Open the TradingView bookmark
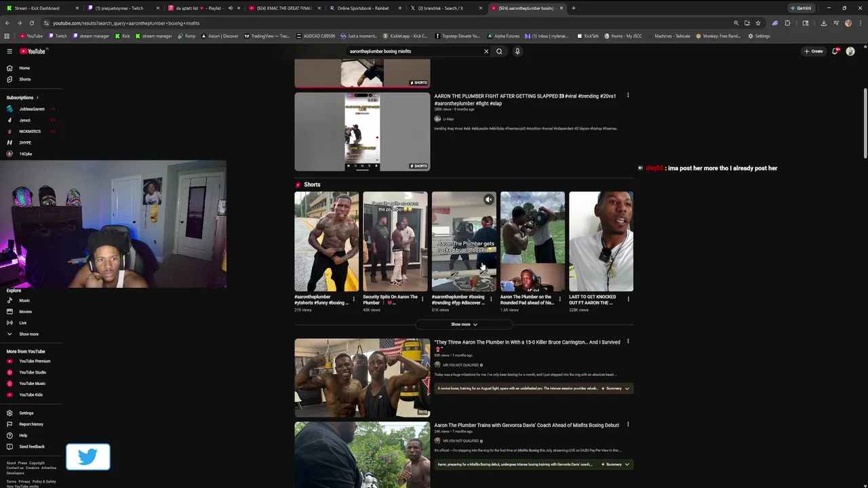 pyautogui.click(x=267, y=36)
